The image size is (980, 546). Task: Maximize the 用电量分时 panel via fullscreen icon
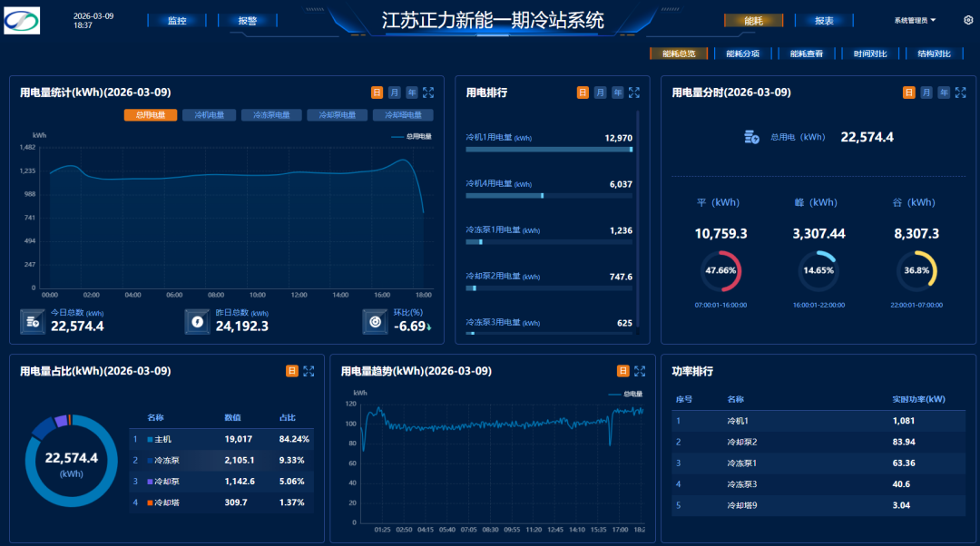pos(961,93)
